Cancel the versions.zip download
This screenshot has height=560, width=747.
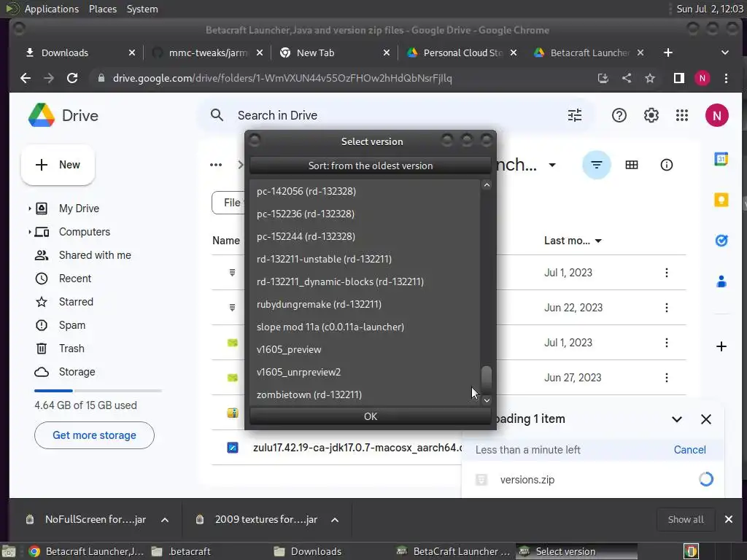pos(689,449)
